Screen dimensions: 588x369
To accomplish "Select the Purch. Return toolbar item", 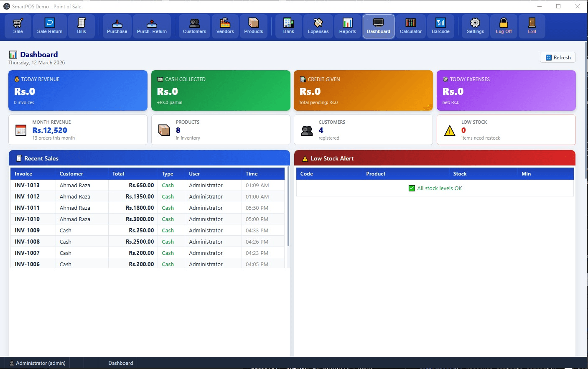I will coord(152,26).
